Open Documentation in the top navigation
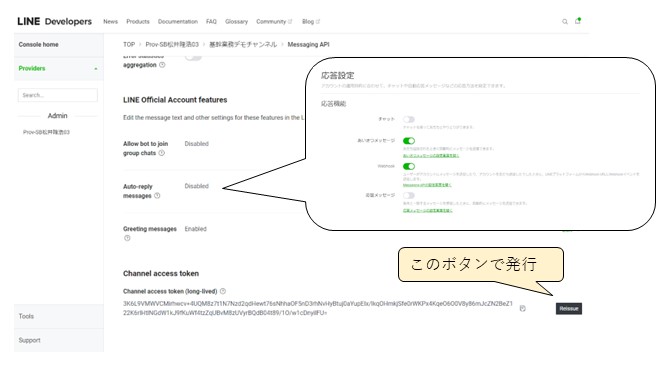The image size is (672, 378). click(x=178, y=21)
